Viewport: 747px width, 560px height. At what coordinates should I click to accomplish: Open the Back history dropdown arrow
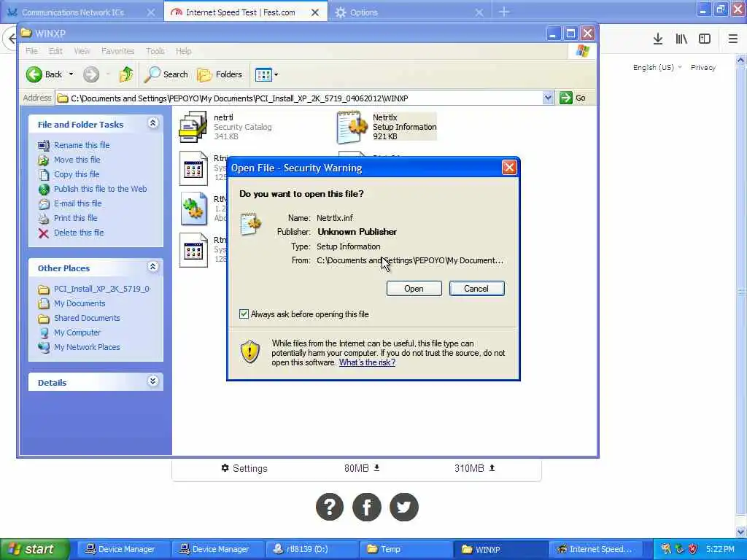click(x=71, y=74)
